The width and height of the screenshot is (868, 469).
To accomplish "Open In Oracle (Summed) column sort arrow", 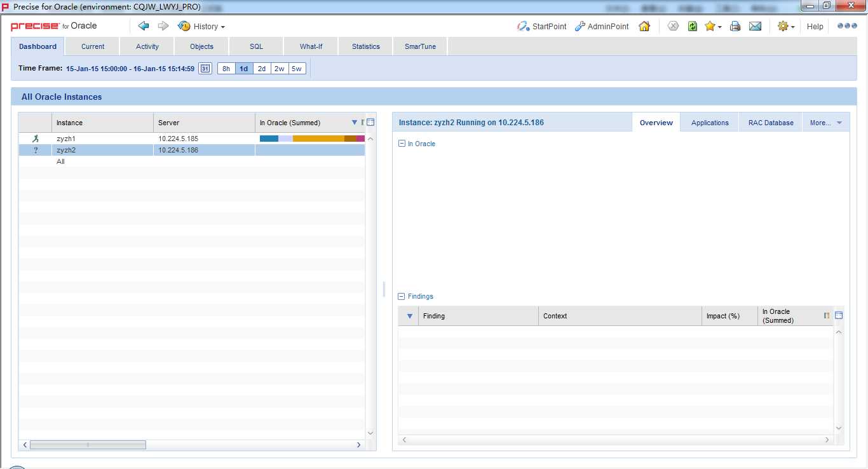I will pos(355,123).
